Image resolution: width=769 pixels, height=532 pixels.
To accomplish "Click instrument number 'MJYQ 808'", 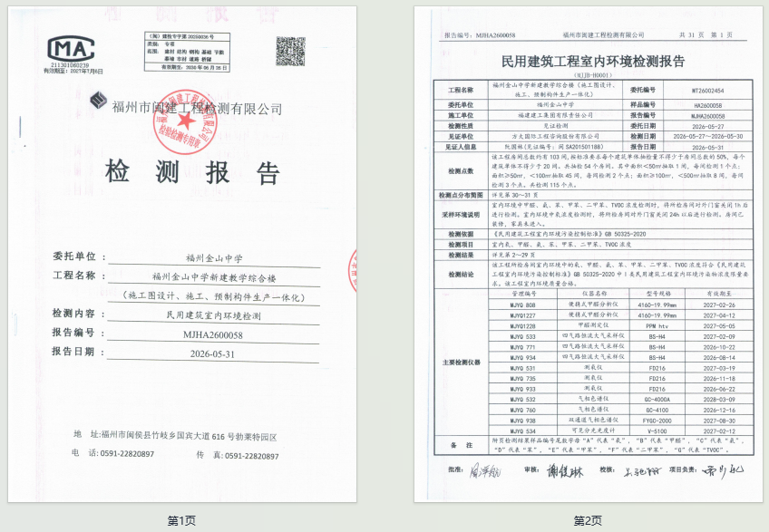I will (x=523, y=305).
